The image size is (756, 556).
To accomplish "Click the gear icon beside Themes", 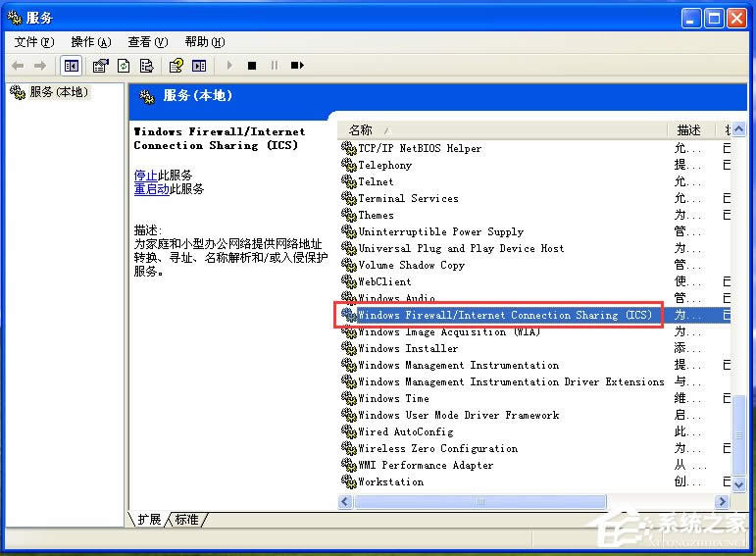I will 349,215.
